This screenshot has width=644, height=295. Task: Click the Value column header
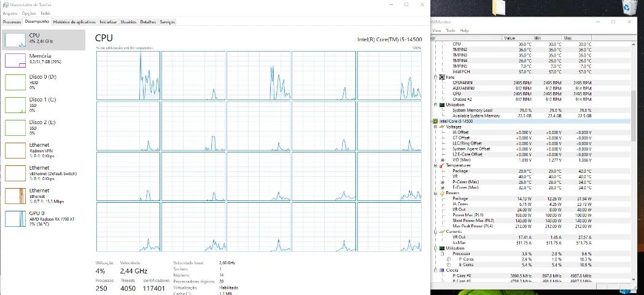tap(518, 38)
